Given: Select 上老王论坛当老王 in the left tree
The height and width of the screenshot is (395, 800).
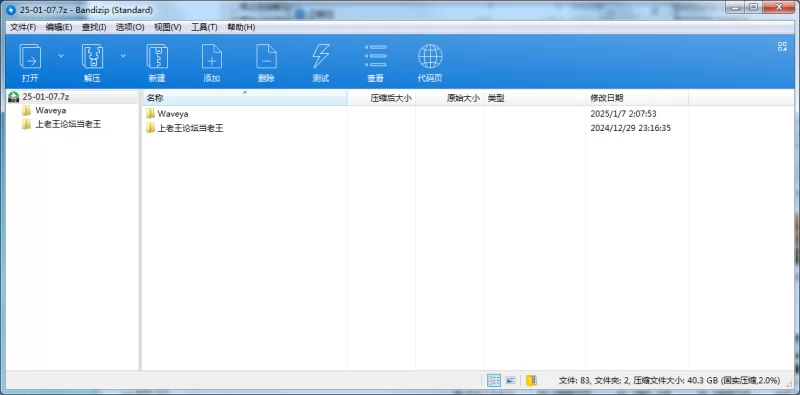Looking at the screenshot, I should tap(68, 124).
